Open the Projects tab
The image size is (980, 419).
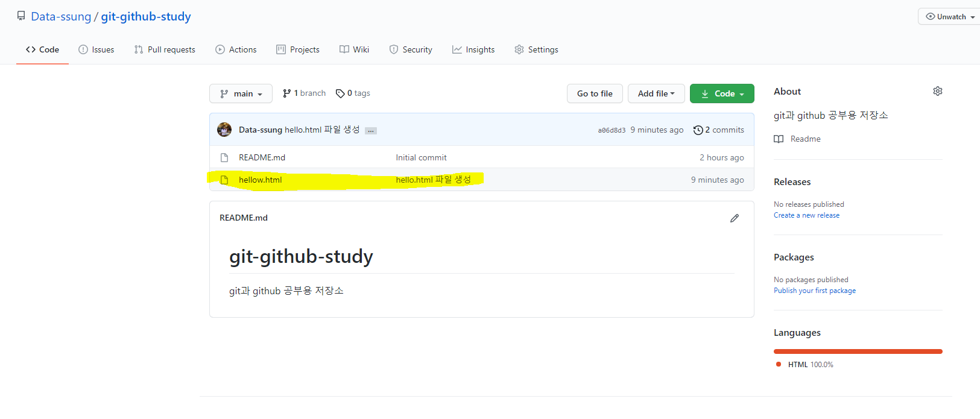[x=298, y=49]
